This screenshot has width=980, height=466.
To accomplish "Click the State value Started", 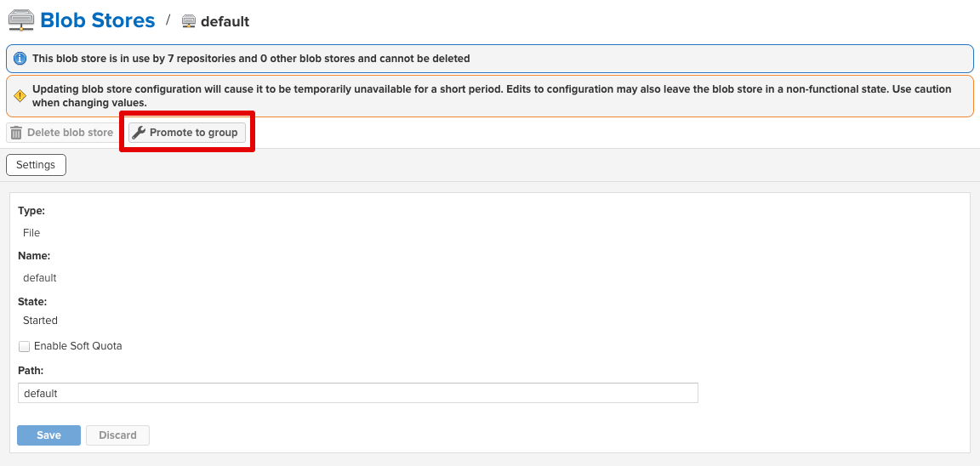I will pyautogui.click(x=40, y=321).
